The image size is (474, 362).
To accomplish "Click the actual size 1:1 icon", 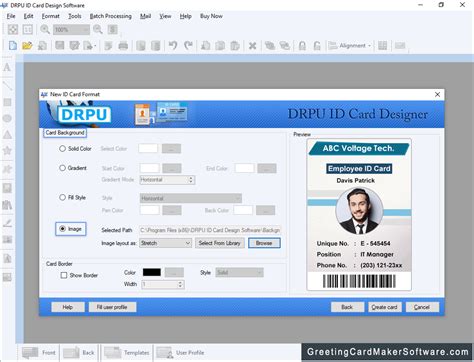I will (x=27, y=29).
